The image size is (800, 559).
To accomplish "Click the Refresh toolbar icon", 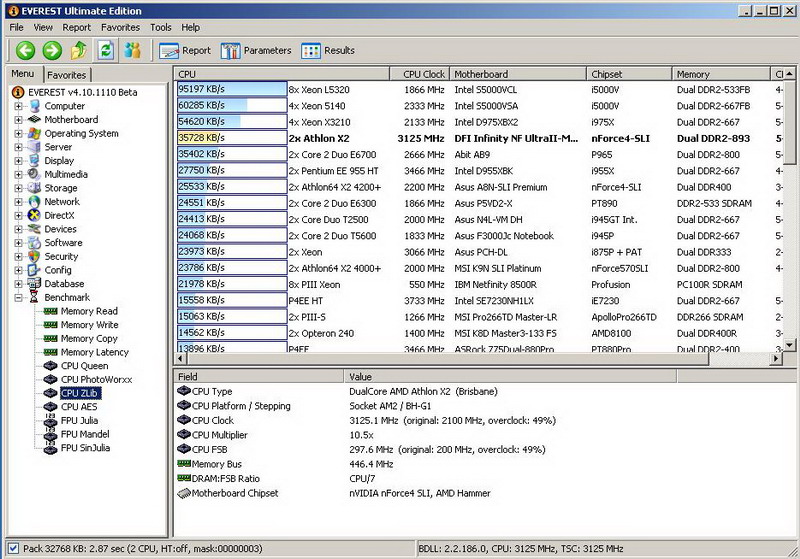I will tap(105, 50).
